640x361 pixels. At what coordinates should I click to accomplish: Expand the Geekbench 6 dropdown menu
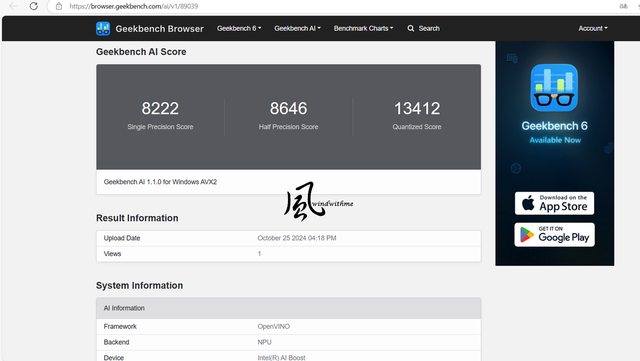239,29
